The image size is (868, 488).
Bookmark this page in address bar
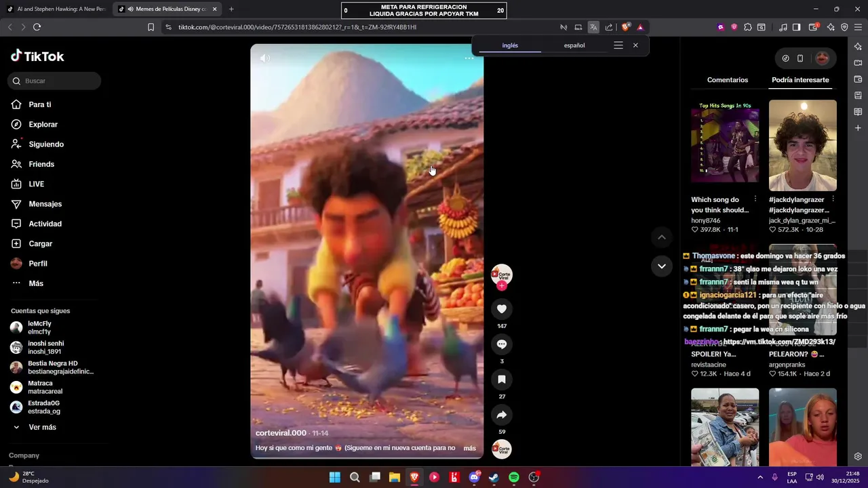click(151, 27)
